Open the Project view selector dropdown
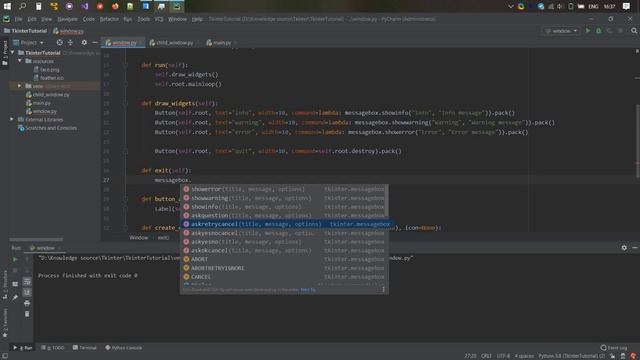Screen dimensions: 640x360 [28, 42]
